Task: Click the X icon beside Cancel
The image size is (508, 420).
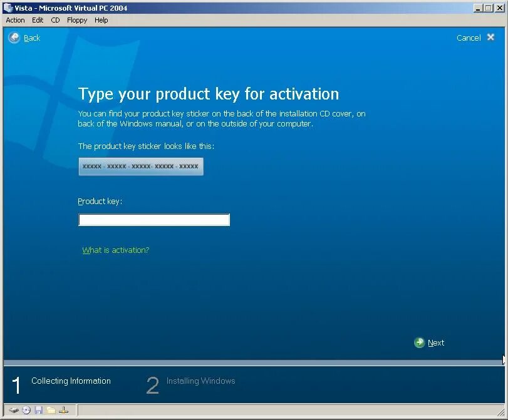Action: tap(490, 37)
